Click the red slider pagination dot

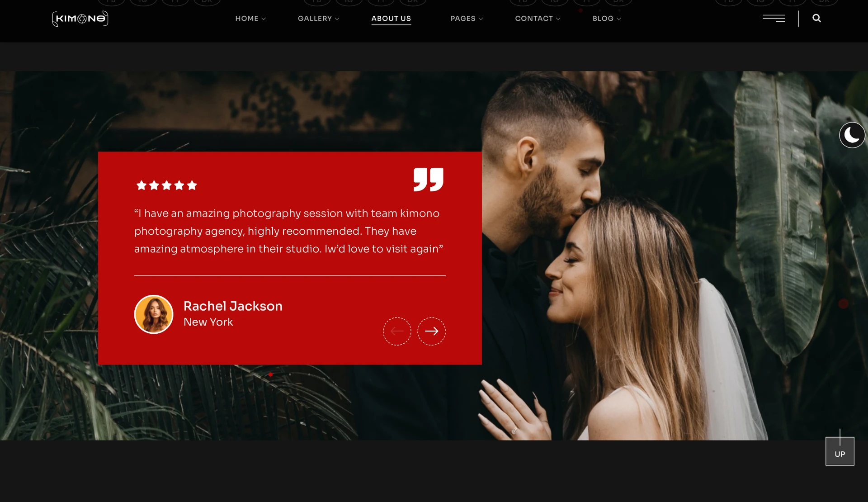[x=270, y=374]
